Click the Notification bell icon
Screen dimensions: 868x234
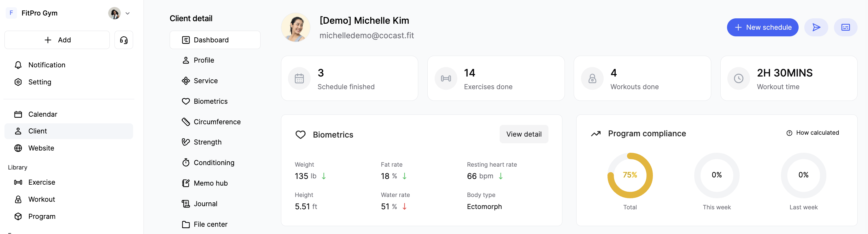18,65
